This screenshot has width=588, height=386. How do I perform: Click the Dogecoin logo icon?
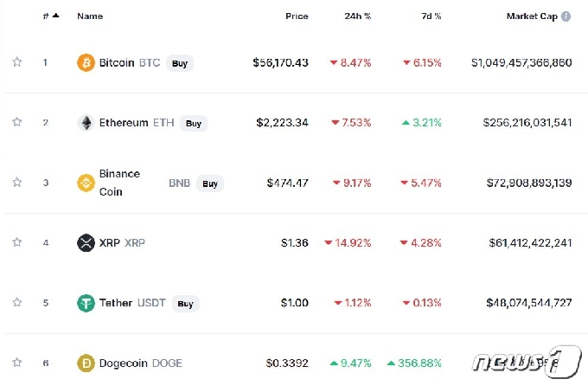[x=86, y=363]
